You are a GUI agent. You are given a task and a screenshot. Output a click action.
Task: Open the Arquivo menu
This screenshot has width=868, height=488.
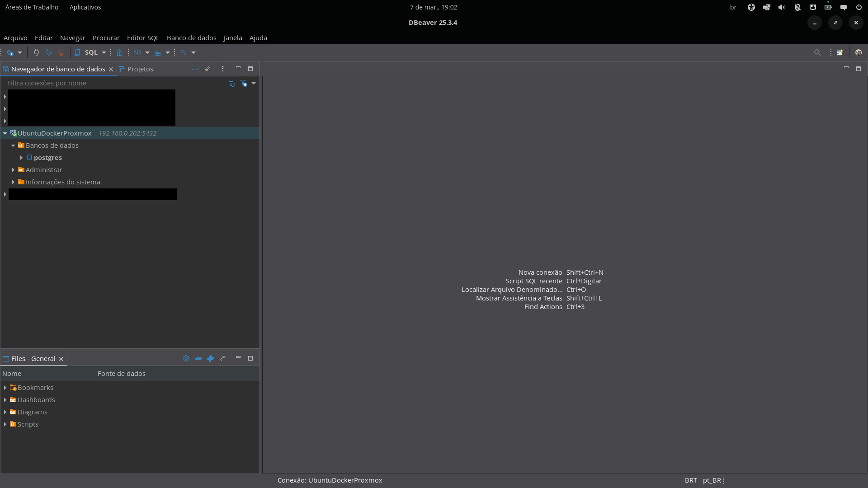click(x=15, y=38)
